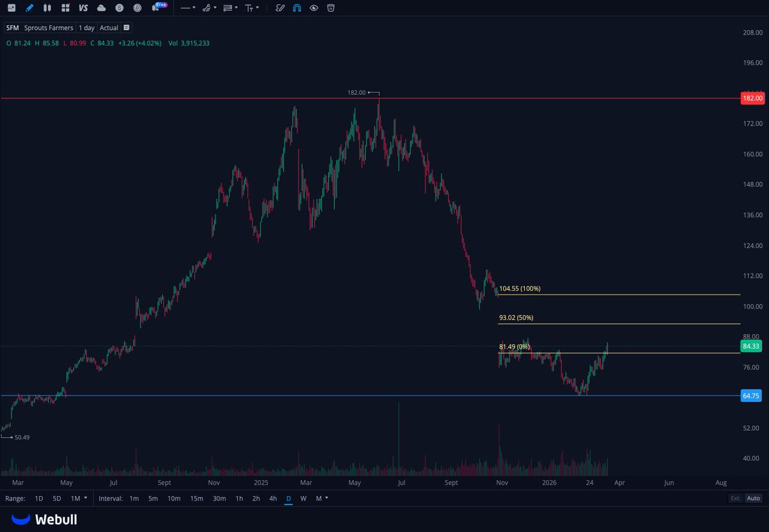
Task: Open the notes icon beside Actual
Action: click(x=126, y=28)
